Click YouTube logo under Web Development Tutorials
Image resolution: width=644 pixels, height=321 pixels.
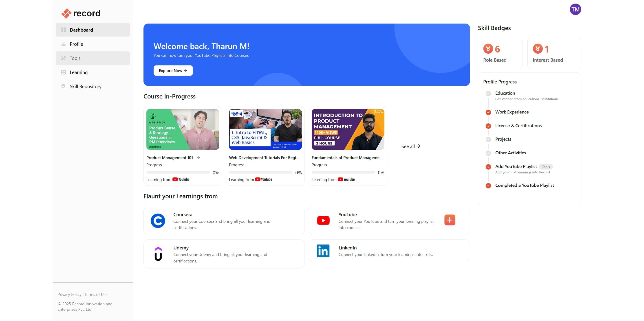[x=263, y=180]
